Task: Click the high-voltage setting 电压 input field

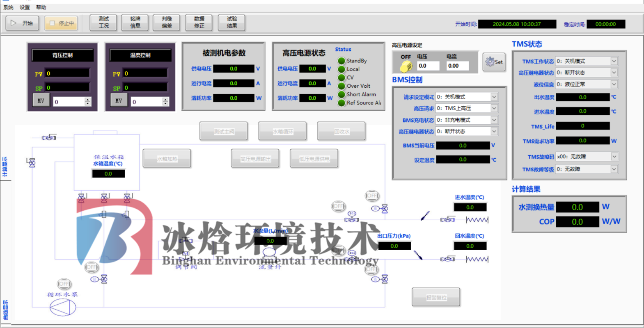Action: point(428,66)
